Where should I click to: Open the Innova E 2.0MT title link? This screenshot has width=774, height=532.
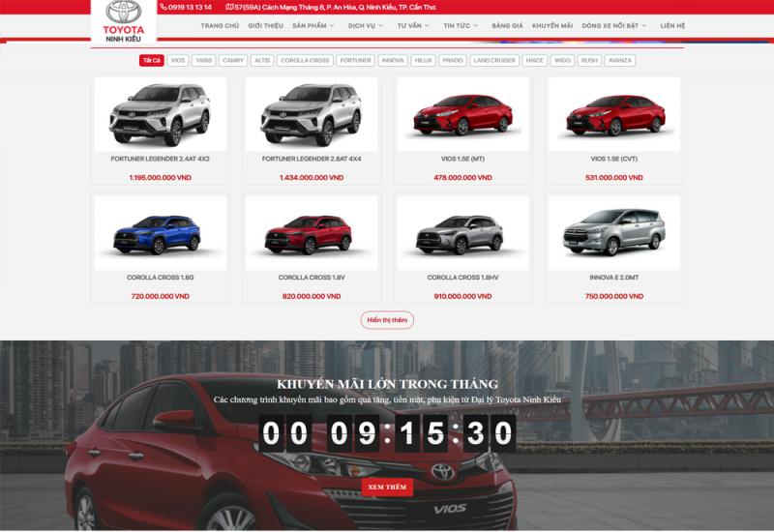tap(613, 278)
